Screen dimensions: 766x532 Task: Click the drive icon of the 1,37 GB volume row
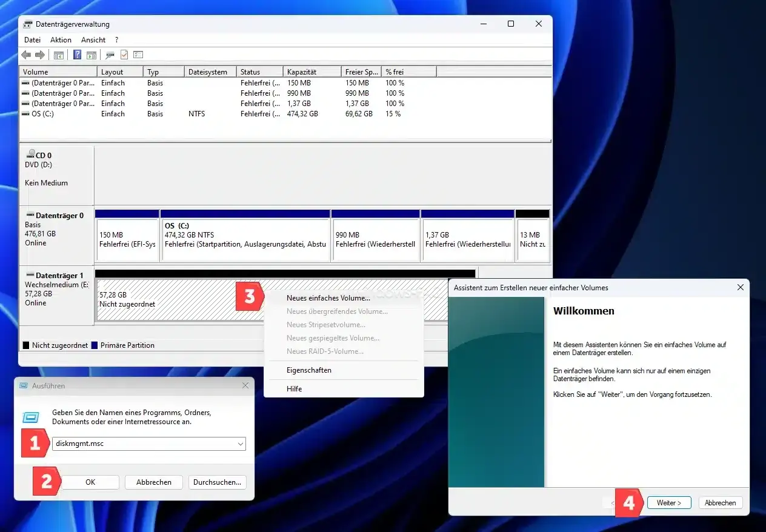[25, 104]
